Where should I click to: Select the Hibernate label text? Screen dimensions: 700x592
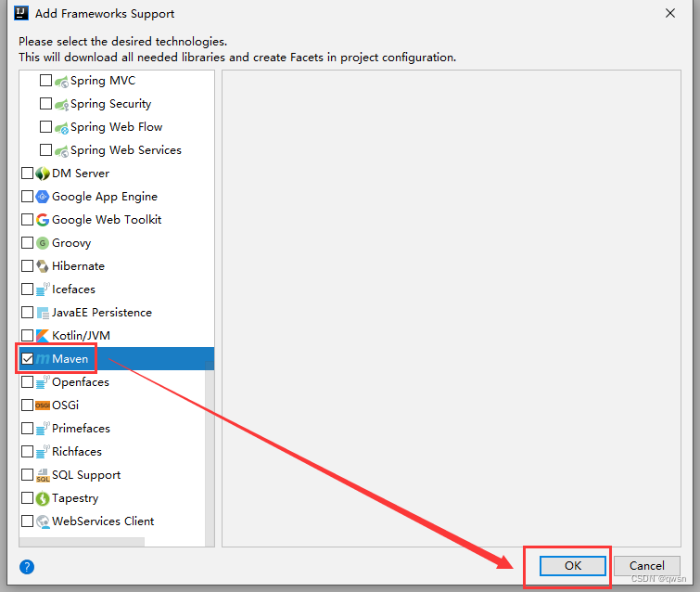[78, 266]
